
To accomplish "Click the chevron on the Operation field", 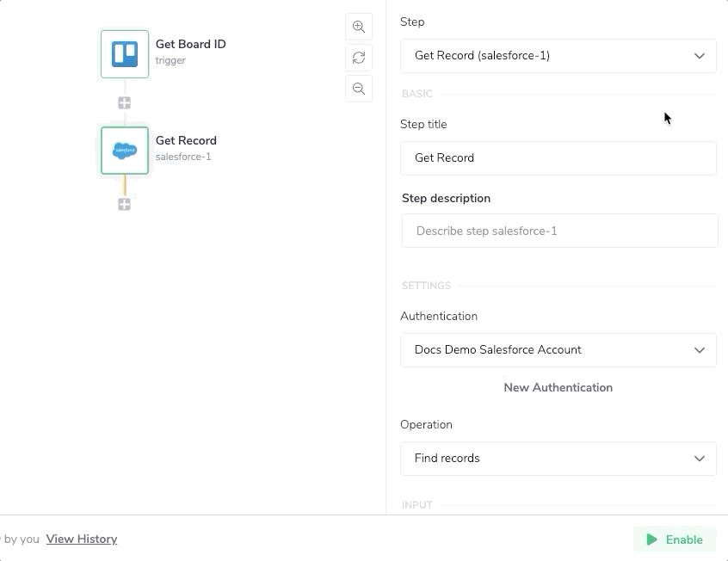I will [700, 459].
